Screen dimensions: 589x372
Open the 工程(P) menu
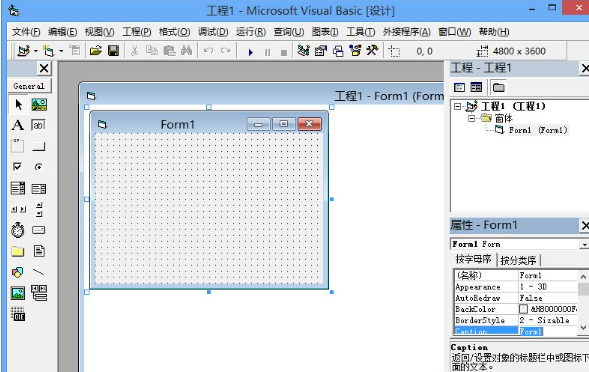(x=137, y=32)
